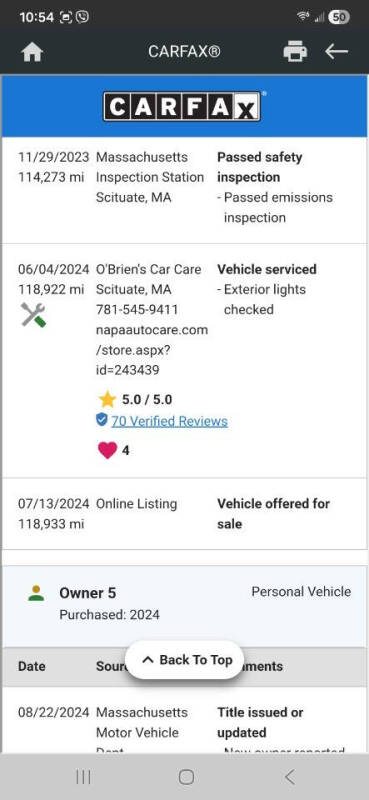
Task: Tap the pink heart favorites icon
Action: tap(107, 450)
